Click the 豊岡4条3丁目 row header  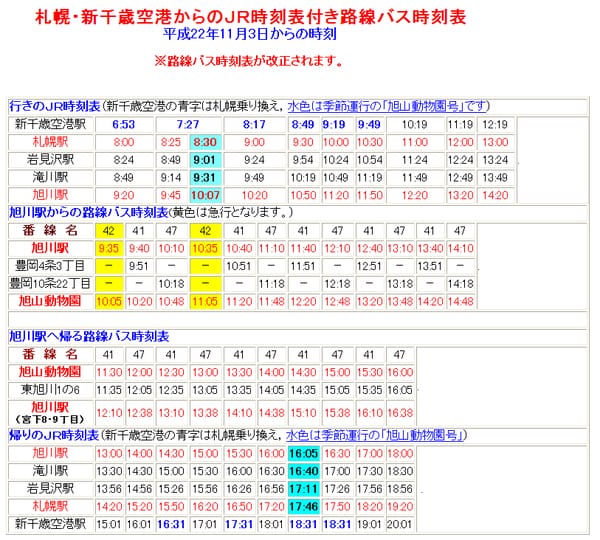pyautogui.click(x=50, y=266)
